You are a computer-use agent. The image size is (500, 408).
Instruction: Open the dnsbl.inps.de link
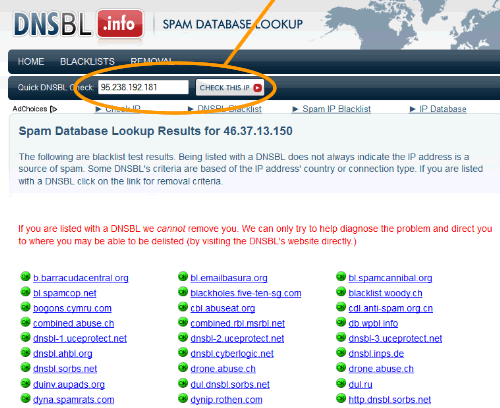pos(376,354)
